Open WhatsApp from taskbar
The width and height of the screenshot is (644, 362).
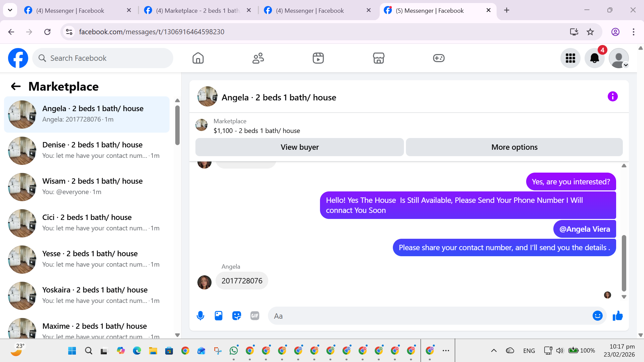tap(233, 351)
